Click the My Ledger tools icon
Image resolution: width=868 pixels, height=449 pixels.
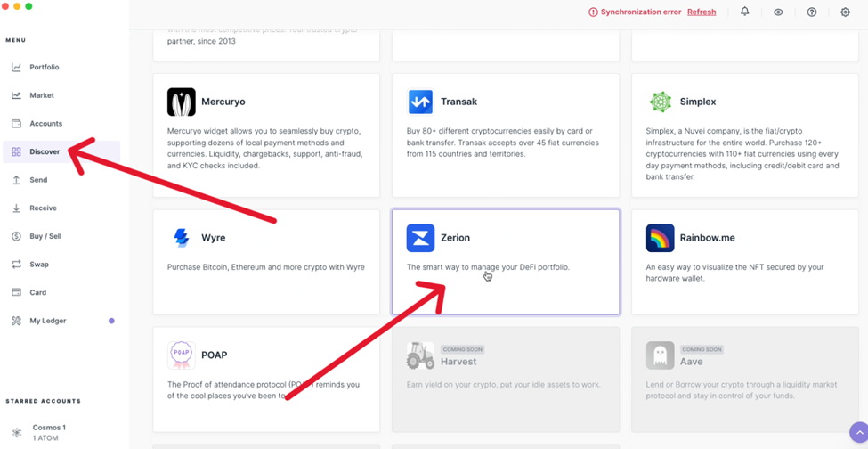coord(17,321)
